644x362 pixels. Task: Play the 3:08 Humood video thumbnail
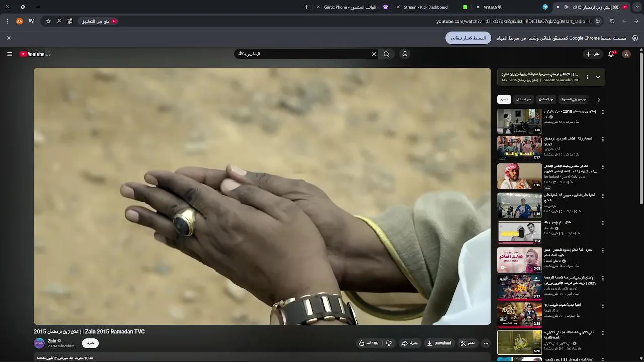(520, 259)
